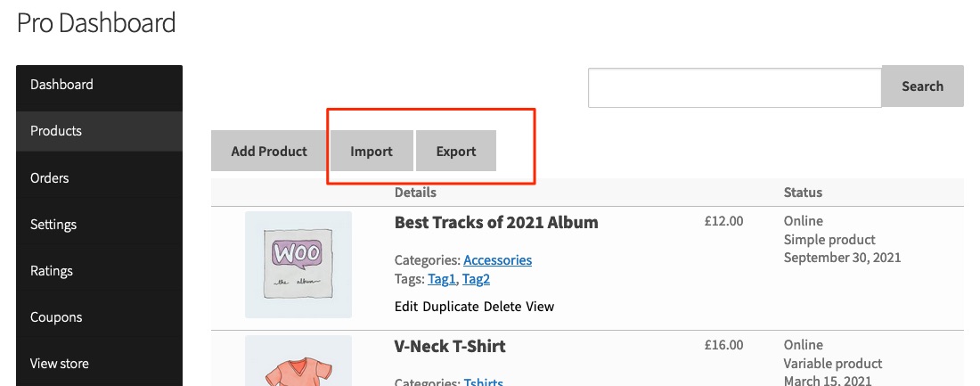The image size is (980, 386).
Task: Open Settings from the sidebar
Action: [100, 224]
